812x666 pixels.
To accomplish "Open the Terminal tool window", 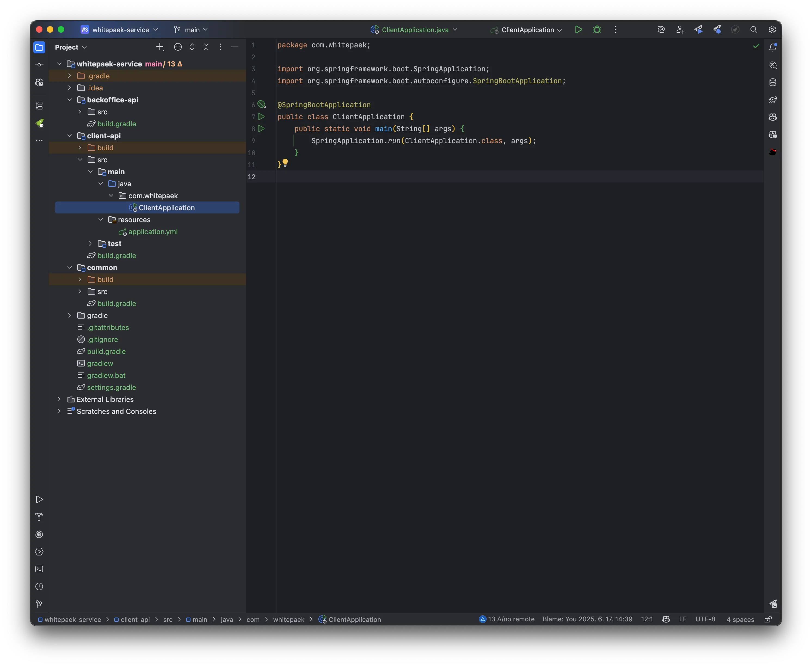I will (39, 569).
